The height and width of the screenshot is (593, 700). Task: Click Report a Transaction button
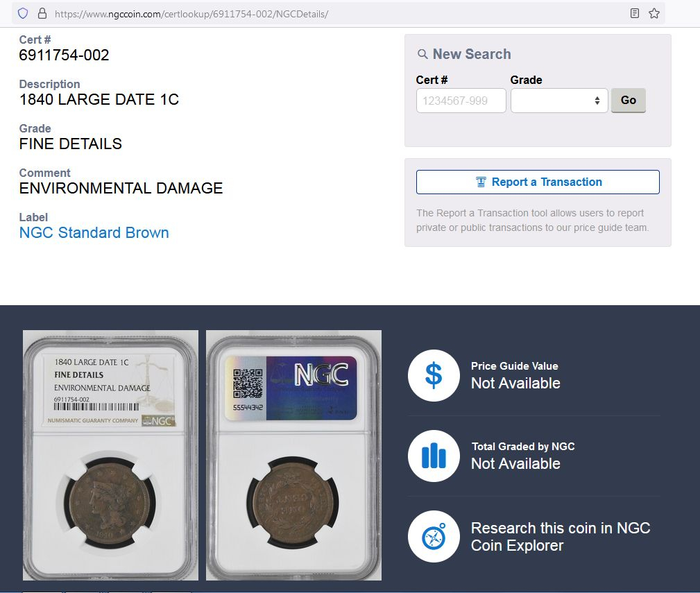coord(538,182)
